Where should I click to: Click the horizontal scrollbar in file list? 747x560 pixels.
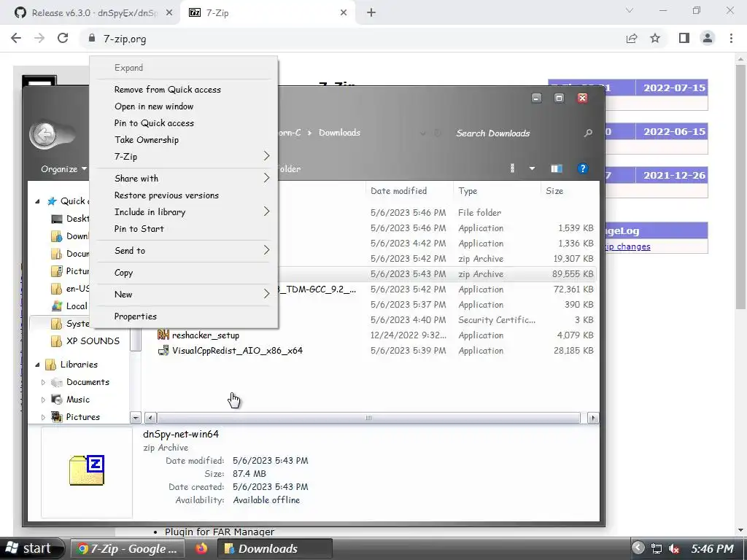click(368, 418)
